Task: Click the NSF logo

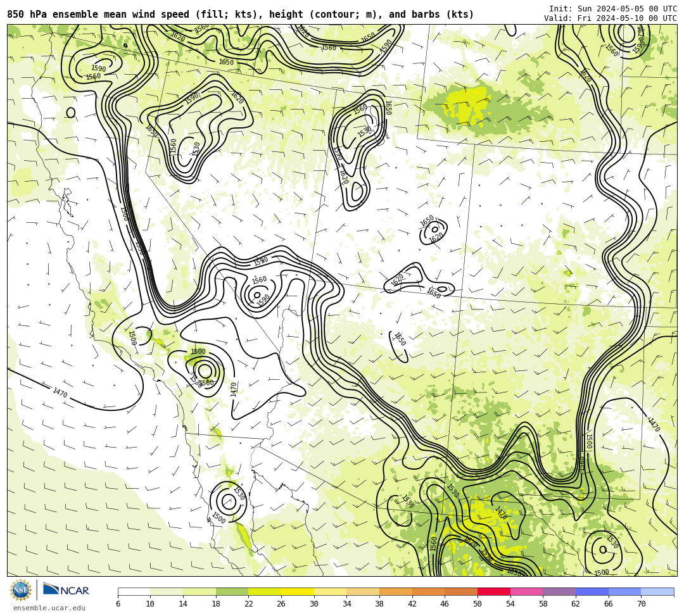Action: click(20, 591)
